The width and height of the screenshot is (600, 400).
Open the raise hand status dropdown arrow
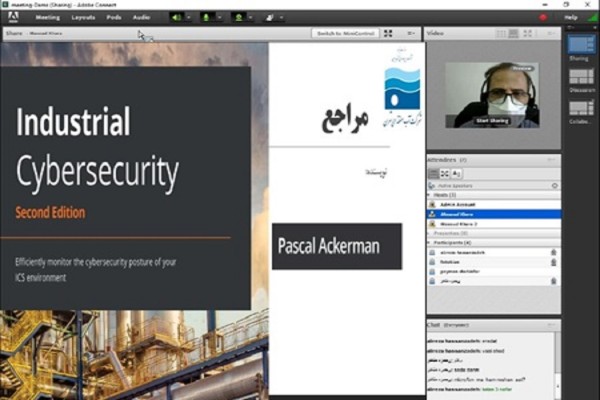pos(282,17)
